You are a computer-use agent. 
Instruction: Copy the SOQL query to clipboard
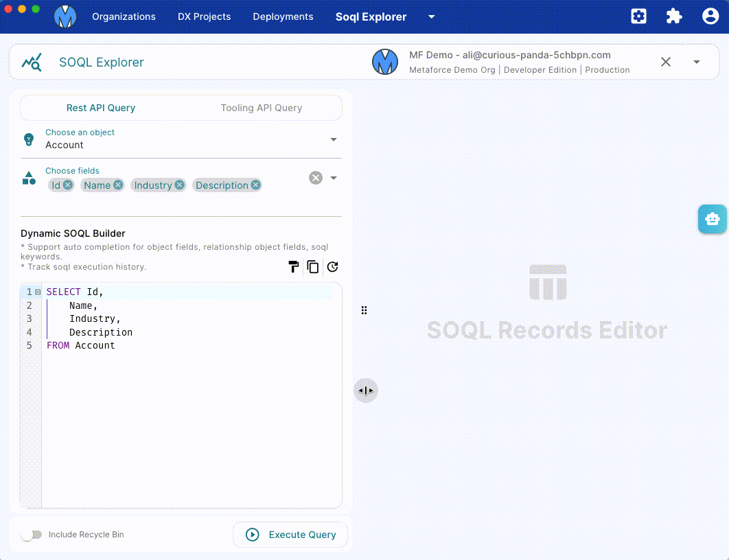coord(313,267)
